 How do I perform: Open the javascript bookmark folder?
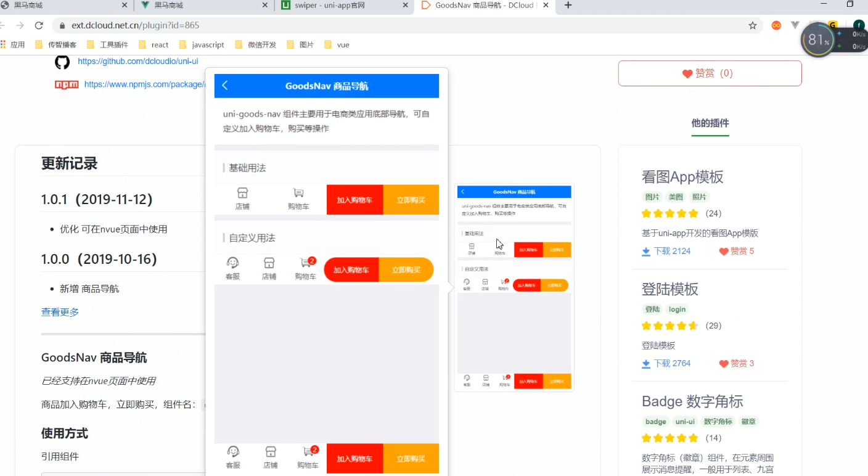pos(202,44)
